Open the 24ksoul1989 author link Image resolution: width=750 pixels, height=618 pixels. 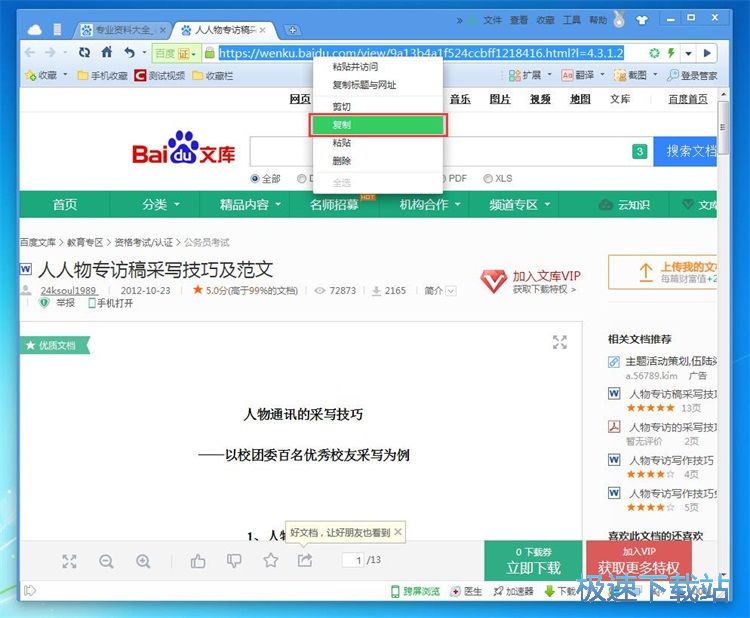(68, 290)
